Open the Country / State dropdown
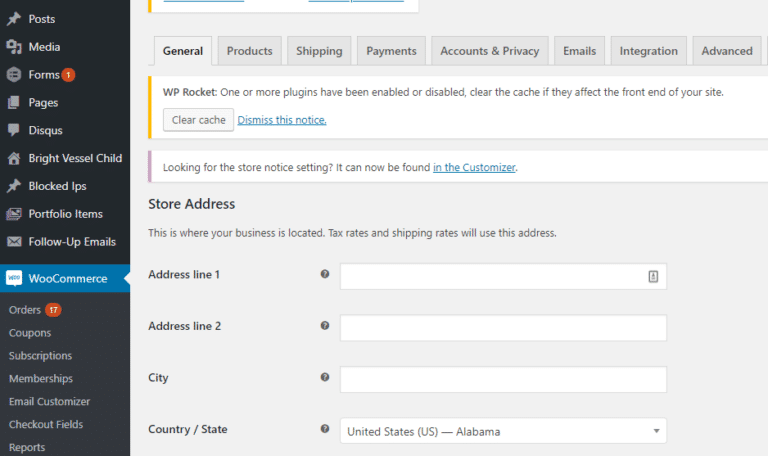This screenshot has height=456, width=768. 503,431
